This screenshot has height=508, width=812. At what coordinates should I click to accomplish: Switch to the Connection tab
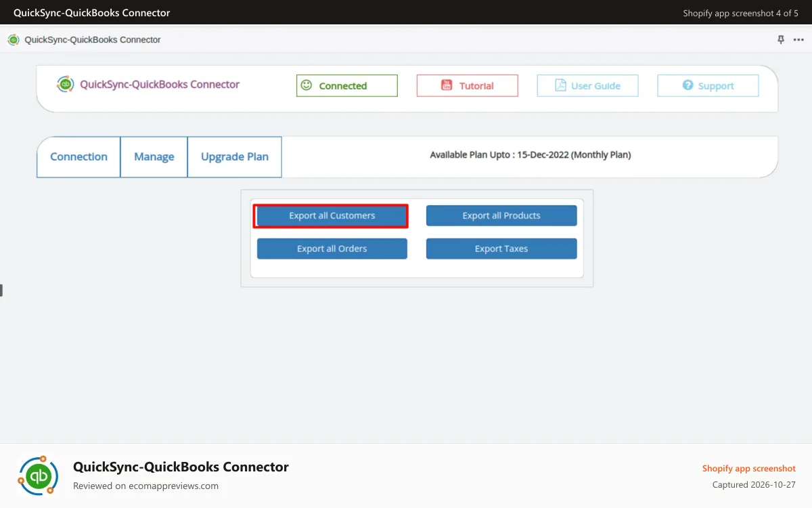click(78, 157)
